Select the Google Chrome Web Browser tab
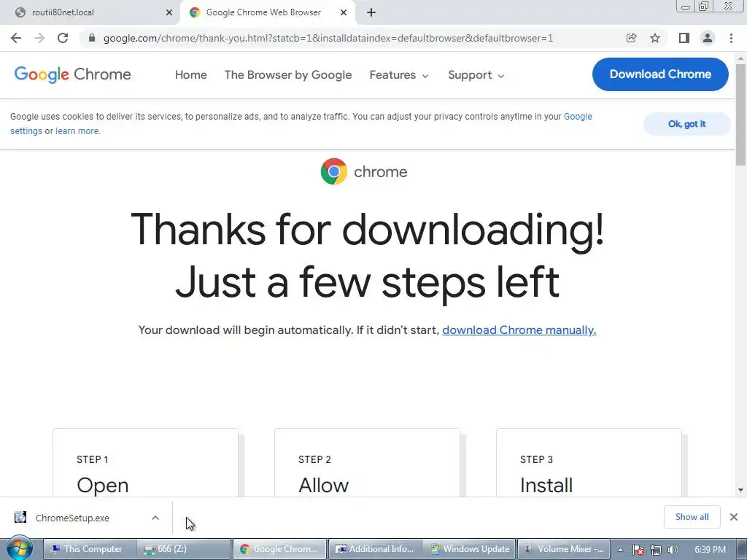The height and width of the screenshot is (560, 747). pyautogui.click(x=268, y=12)
